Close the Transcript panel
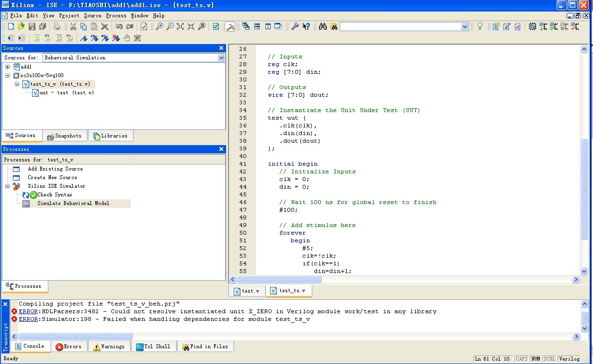Viewport: 593px width, 364px height. point(6,304)
